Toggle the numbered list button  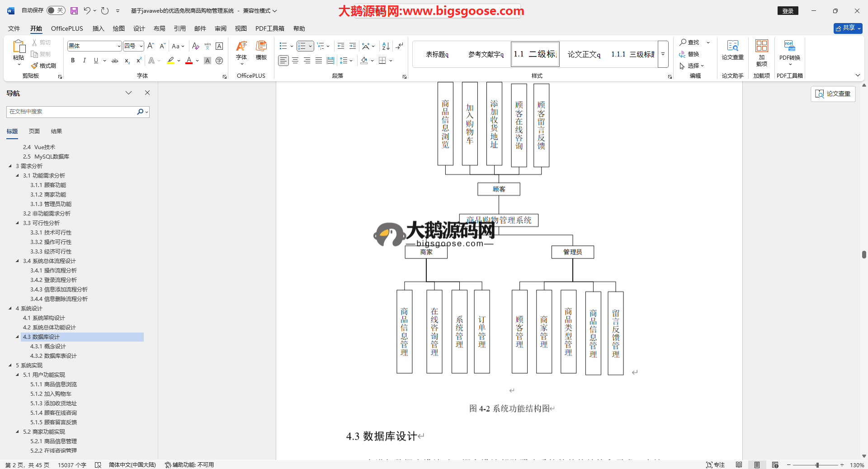[x=302, y=46]
